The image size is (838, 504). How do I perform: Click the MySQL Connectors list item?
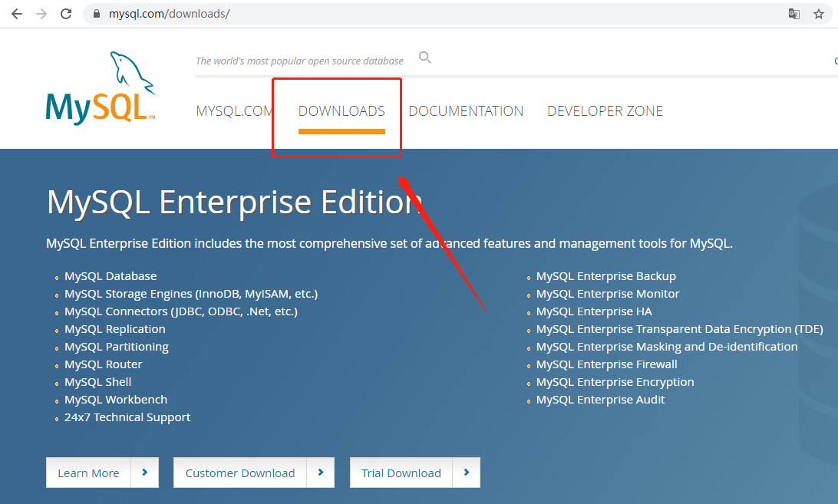181,311
